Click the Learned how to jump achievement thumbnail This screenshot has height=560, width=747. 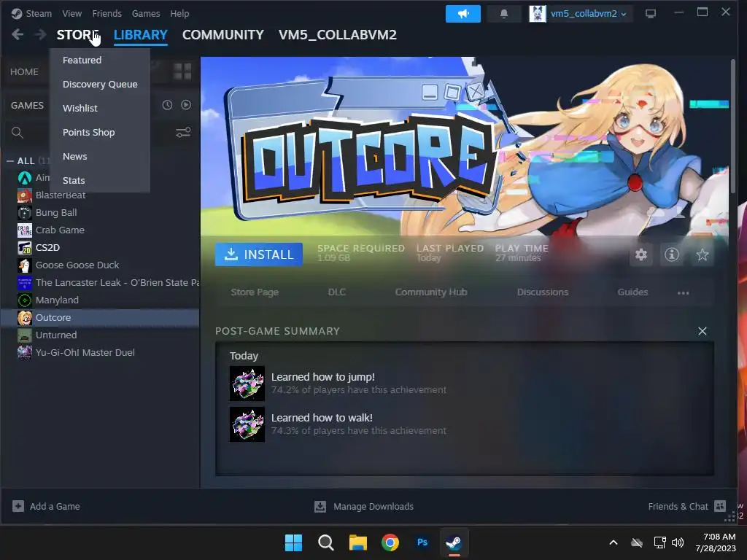[x=247, y=384]
